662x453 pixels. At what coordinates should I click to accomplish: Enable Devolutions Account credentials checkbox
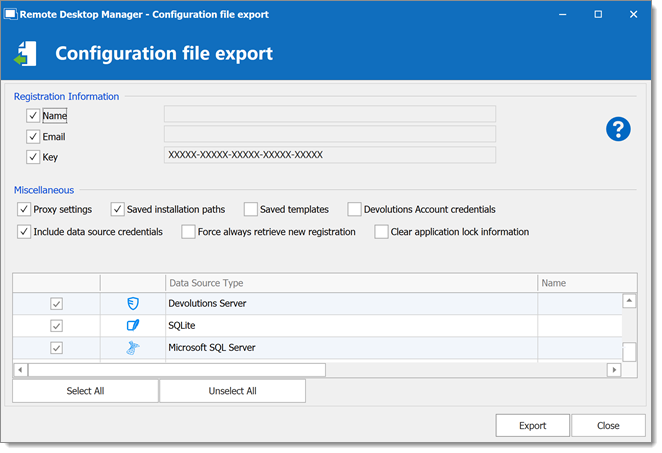pos(354,209)
